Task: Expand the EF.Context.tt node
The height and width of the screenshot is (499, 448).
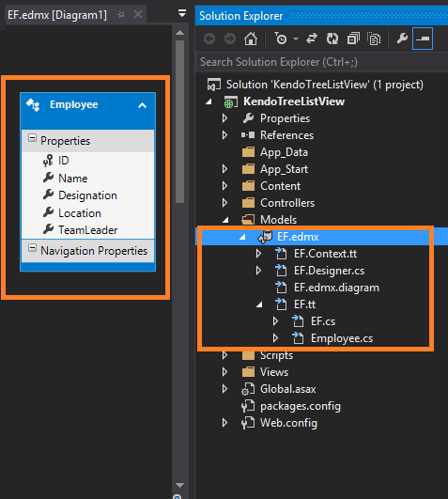Action: pos(258,254)
